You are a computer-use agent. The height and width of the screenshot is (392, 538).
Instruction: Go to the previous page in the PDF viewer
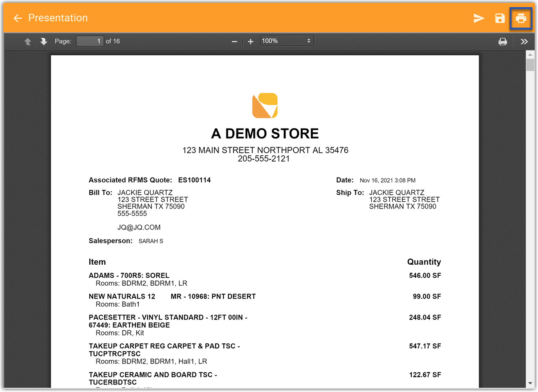(28, 41)
